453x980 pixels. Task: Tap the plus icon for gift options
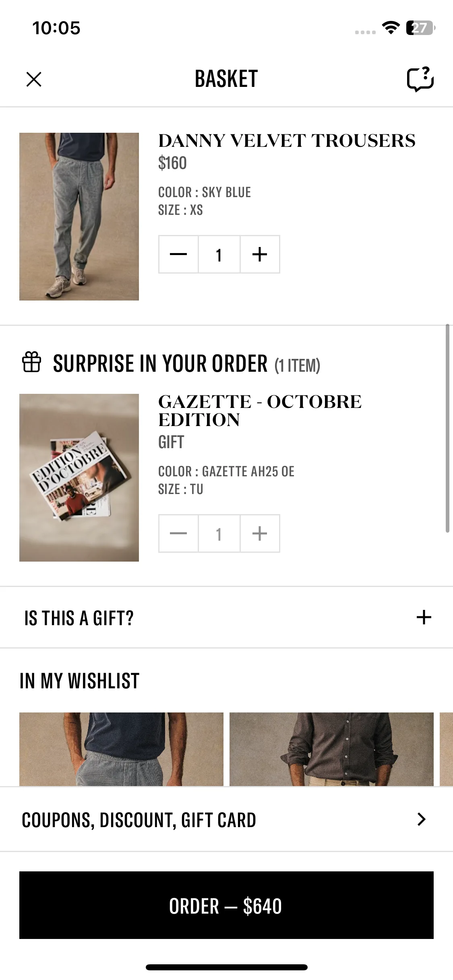point(424,617)
